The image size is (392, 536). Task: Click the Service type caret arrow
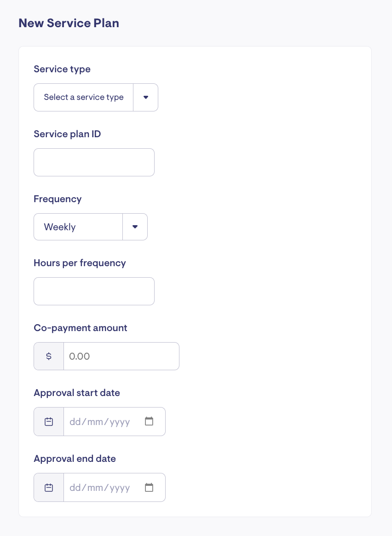[146, 97]
